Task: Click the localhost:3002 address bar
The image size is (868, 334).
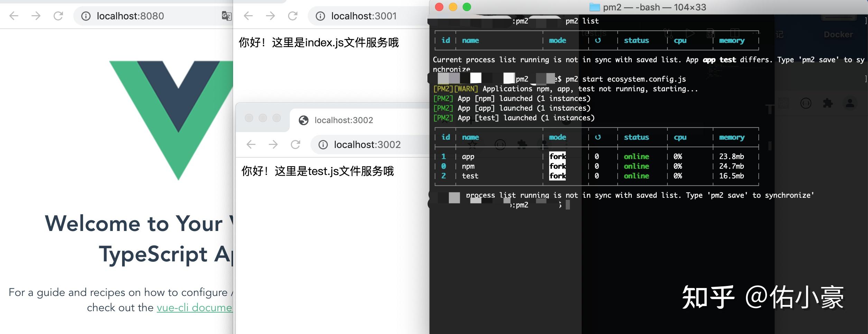Action: [370, 145]
